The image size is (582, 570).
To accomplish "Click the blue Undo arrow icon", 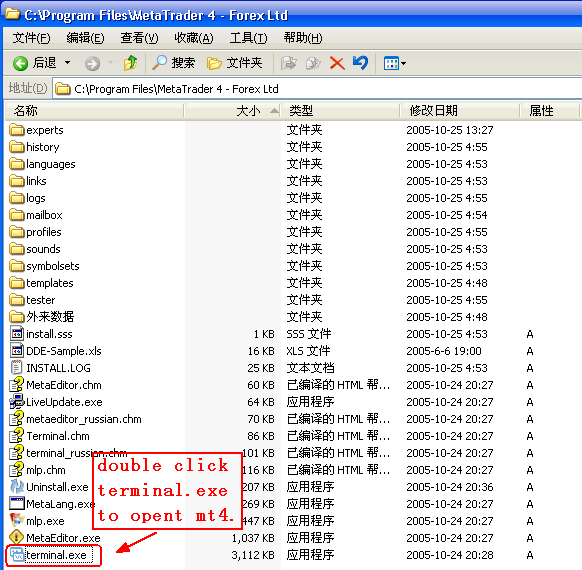I will pyautogui.click(x=360, y=63).
